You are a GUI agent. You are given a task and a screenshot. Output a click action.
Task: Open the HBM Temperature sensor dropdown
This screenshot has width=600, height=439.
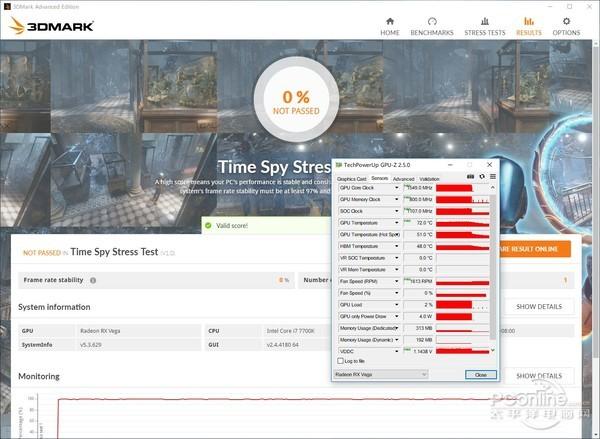coord(396,246)
